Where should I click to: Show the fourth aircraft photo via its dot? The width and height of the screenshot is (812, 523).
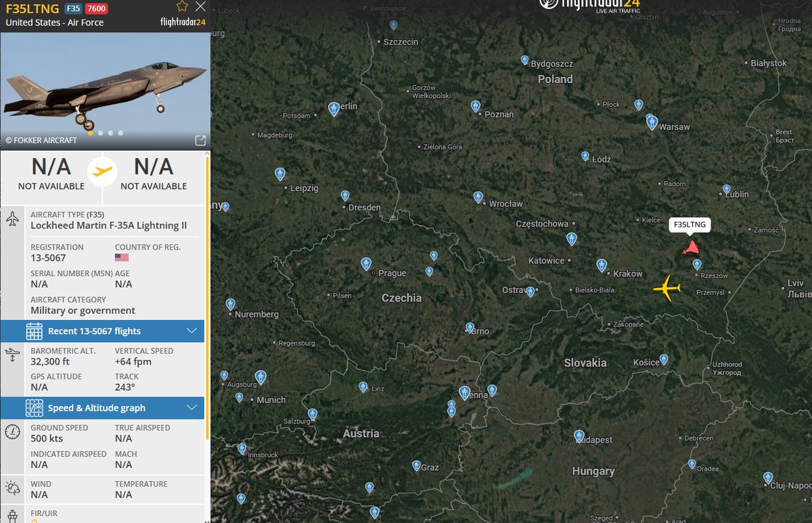(120, 133)
